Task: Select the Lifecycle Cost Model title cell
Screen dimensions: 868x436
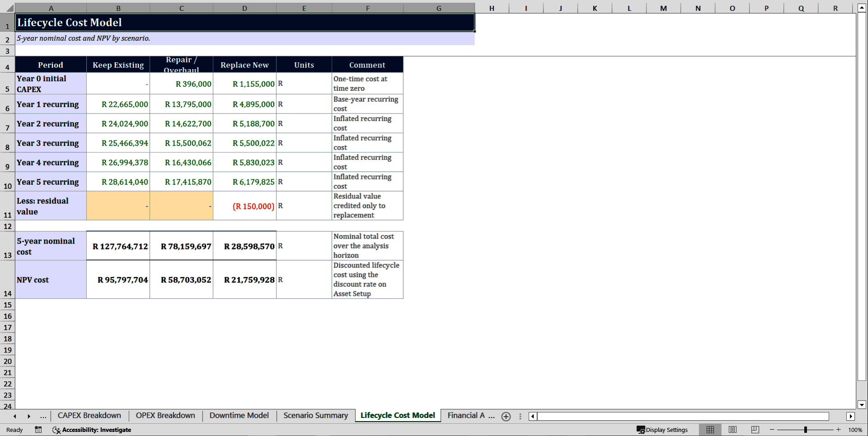Action: 245,23
